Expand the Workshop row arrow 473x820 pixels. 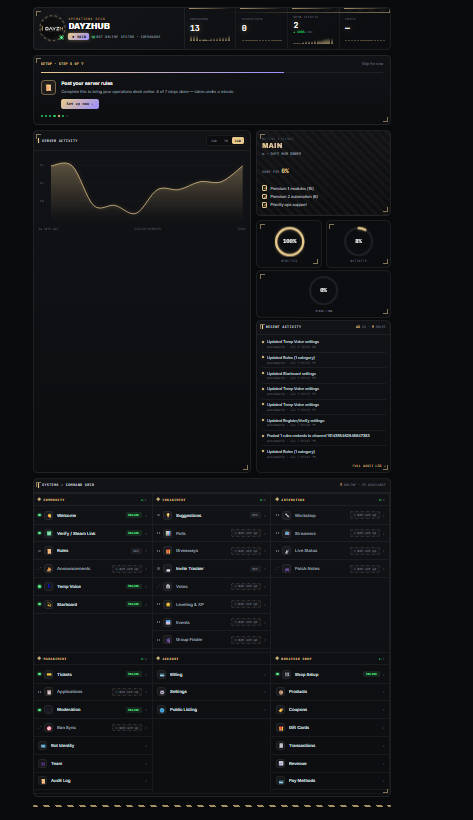coord(384,516)
